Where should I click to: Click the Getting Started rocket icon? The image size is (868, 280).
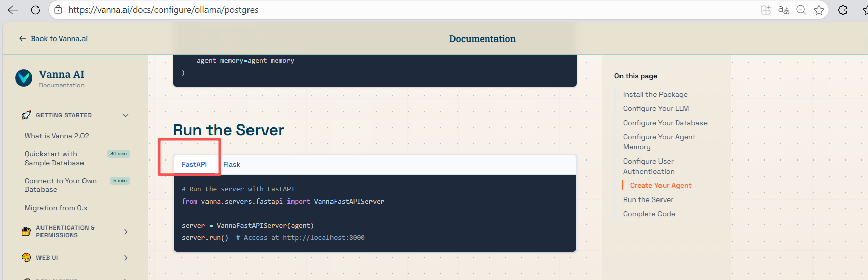coord(26,115)
